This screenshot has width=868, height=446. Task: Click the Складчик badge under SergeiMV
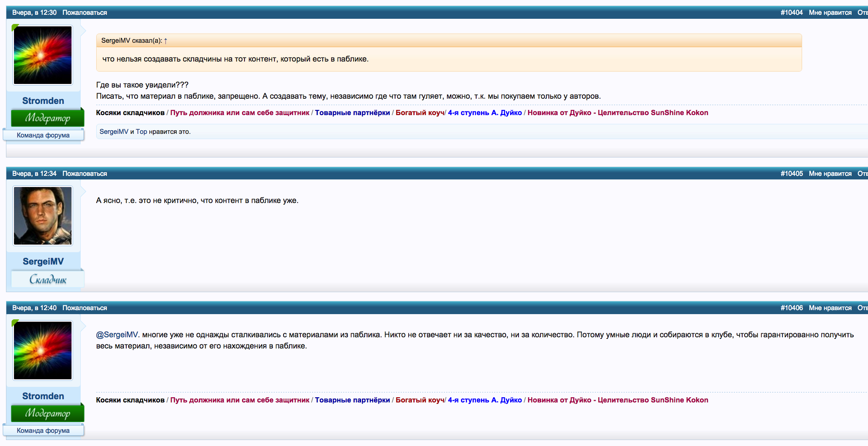48,279
